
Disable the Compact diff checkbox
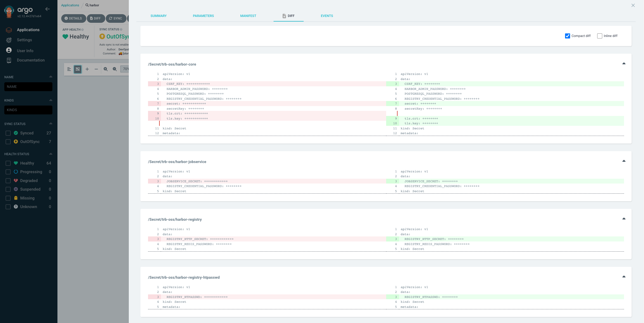click(567, 36)
